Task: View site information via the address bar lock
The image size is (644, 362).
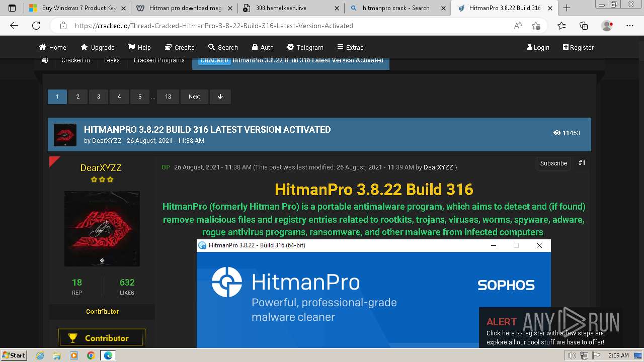Action: (x=63, y=26)
